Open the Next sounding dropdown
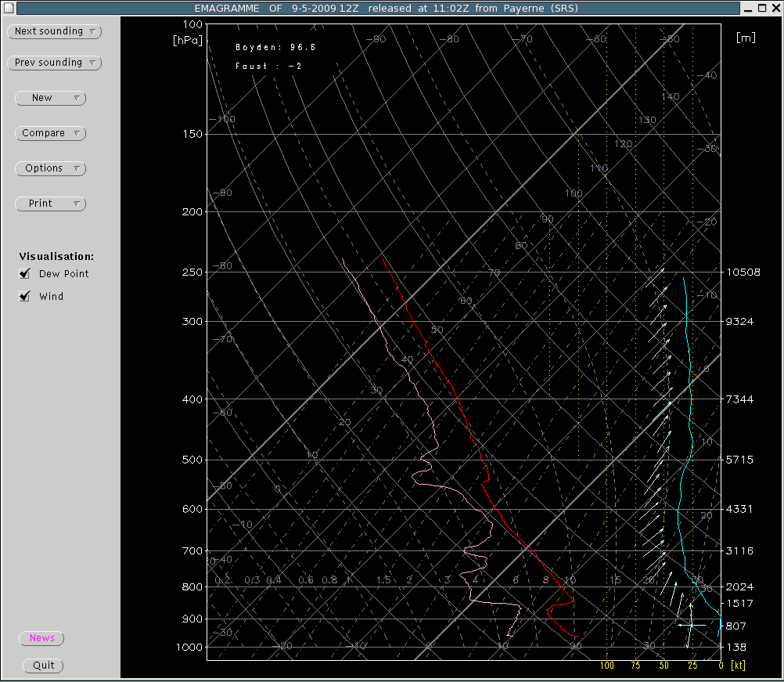 pyautogui.click(x=55, y=31)
